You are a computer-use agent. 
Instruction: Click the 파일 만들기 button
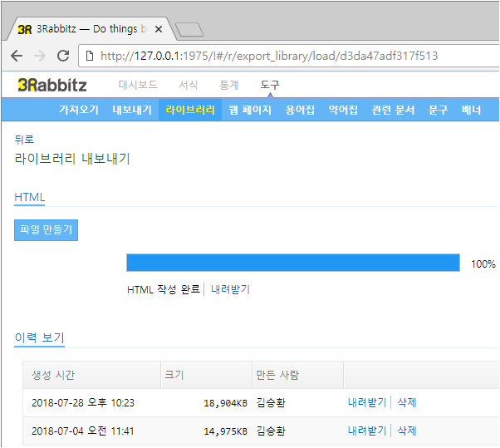coord(47,229)
